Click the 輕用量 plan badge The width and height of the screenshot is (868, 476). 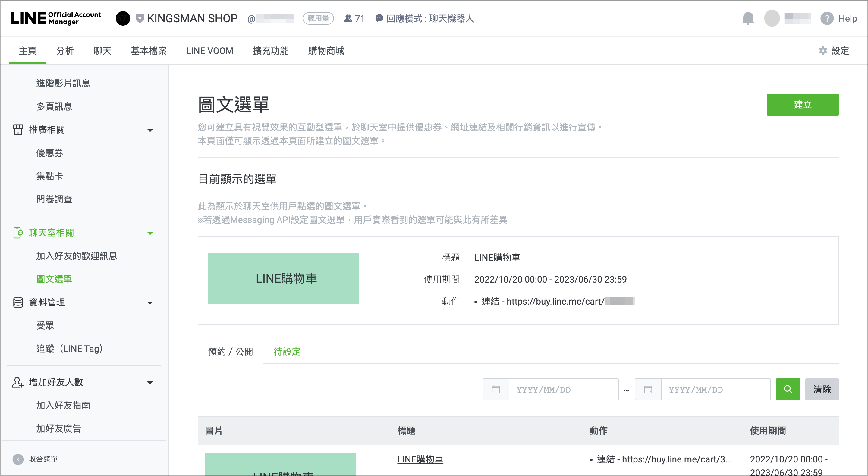pos(318,18)
